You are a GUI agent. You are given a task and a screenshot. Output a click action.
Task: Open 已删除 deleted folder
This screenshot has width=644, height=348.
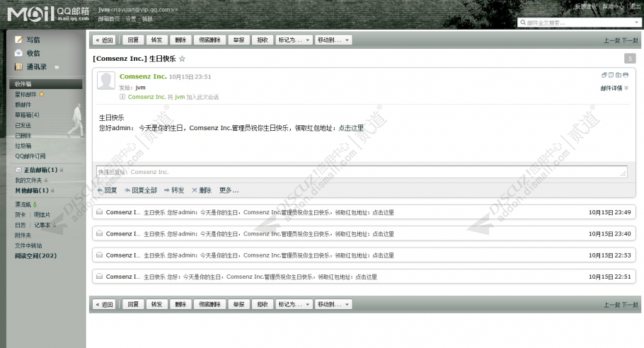click(23, 135)
